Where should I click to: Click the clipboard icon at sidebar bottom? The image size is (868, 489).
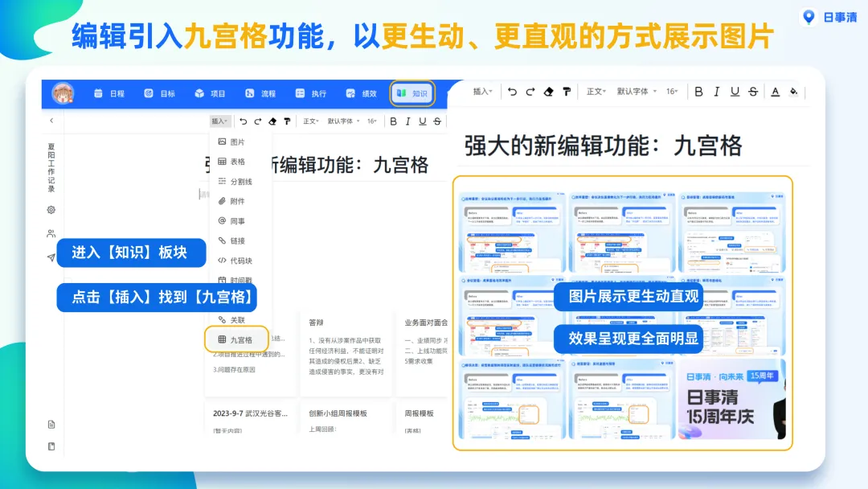click(51, 446)
